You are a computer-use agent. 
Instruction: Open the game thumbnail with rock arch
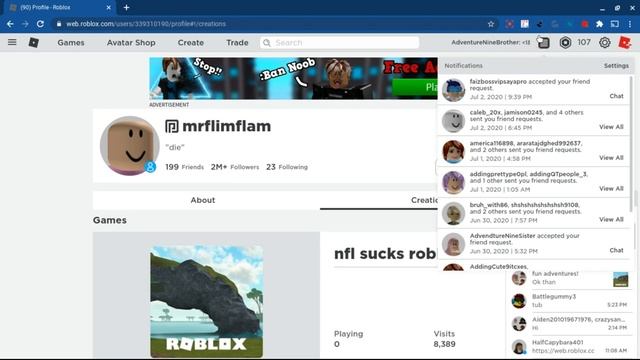point(207,302)
